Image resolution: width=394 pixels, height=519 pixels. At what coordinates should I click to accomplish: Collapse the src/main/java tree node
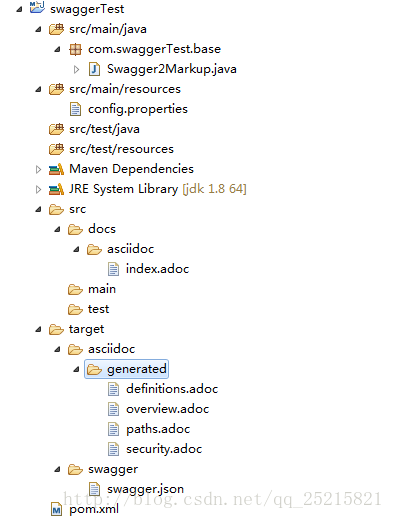(x=38, y=30)
